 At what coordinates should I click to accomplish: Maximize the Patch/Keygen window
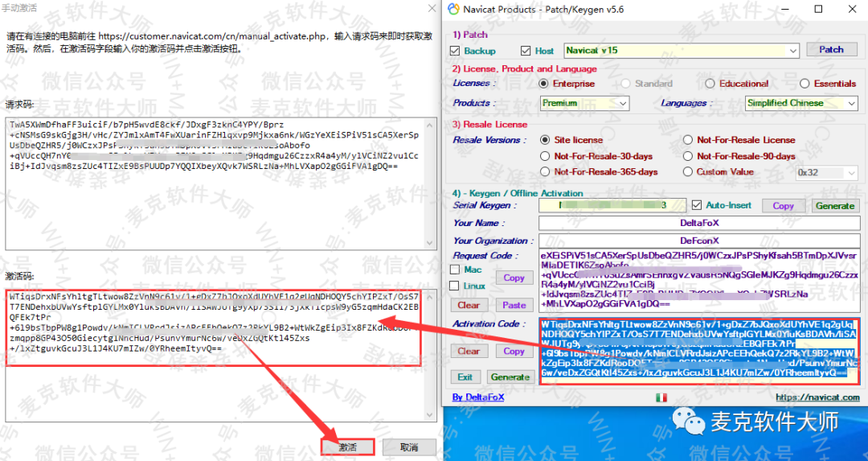[x=818, y=9]
